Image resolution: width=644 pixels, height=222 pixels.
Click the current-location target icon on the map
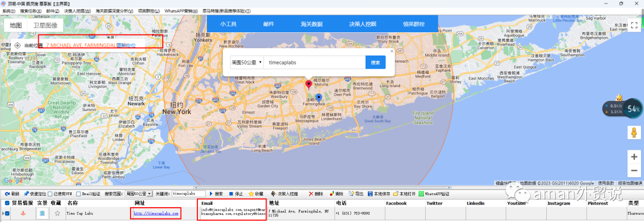click(x=18, y=45)
